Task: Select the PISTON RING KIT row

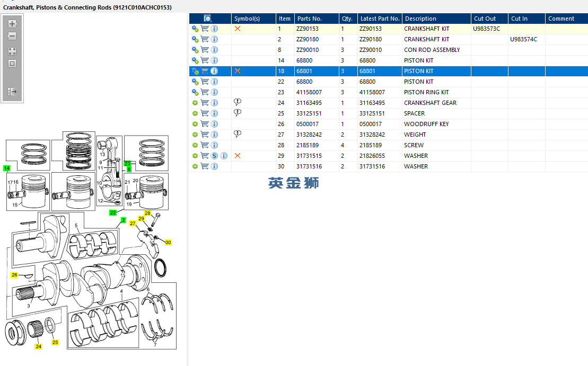Action: click(x=426, y=92)
